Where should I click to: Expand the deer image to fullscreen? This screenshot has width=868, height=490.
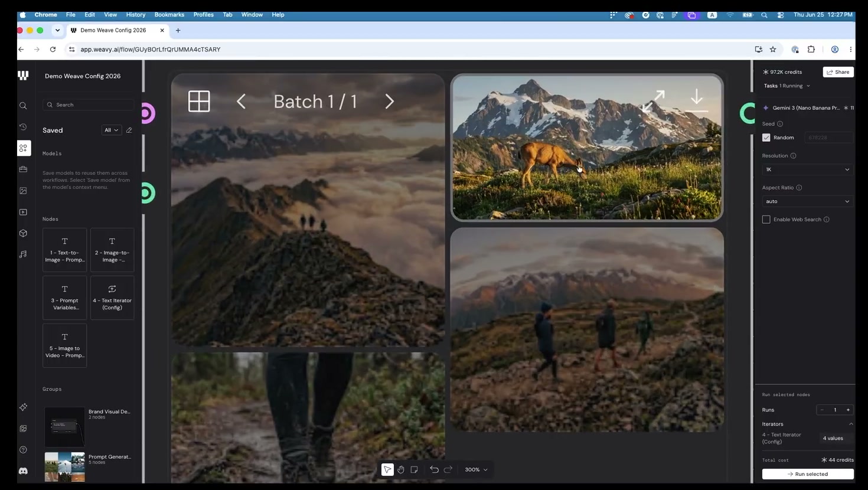654,101
